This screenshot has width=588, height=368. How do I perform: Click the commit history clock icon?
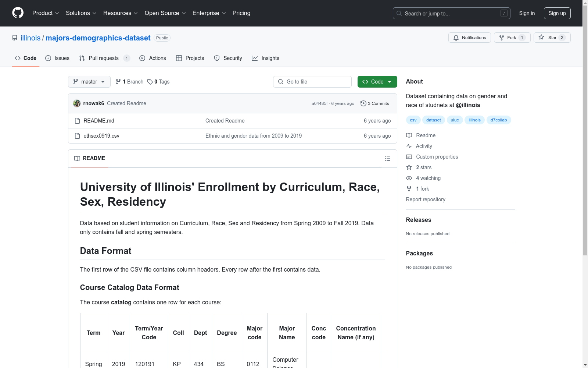pyautogui.click(x=363, y=103)
